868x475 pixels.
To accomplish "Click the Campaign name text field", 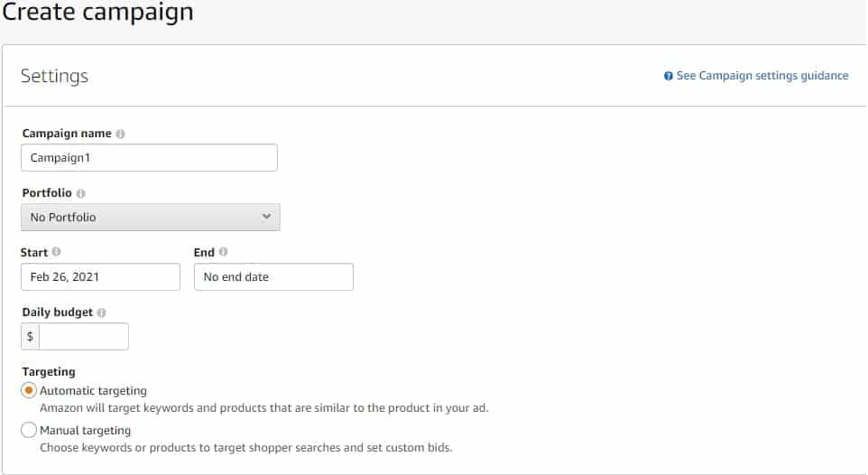I will [150, 157].
